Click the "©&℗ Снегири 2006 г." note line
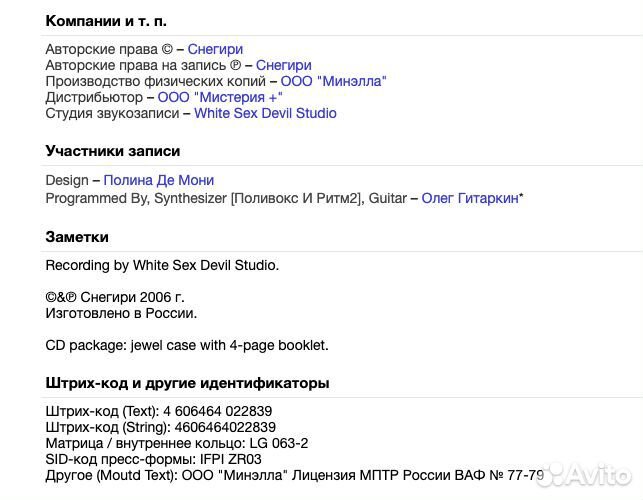The height and width of the screenshot is (500, 643). click(115, 297)
